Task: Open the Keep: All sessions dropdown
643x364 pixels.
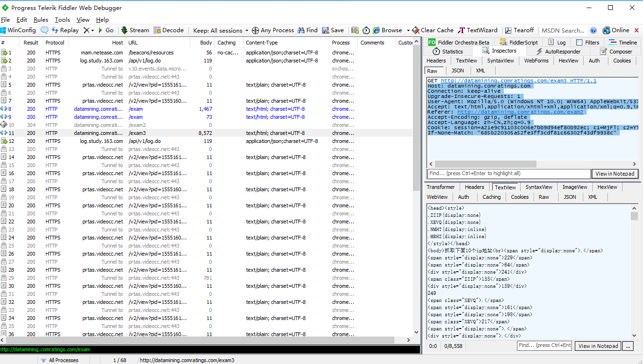Action: click(x=221, y=30)
